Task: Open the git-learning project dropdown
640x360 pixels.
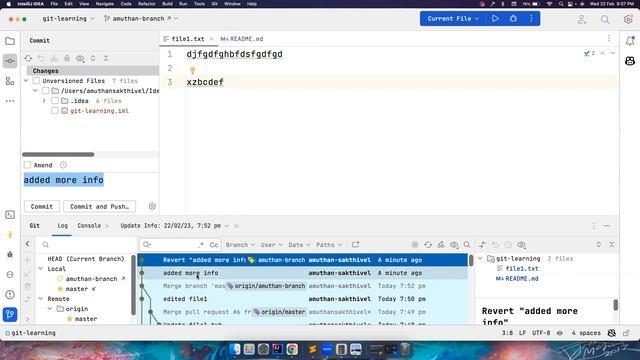Action: (x=68, y=19)
